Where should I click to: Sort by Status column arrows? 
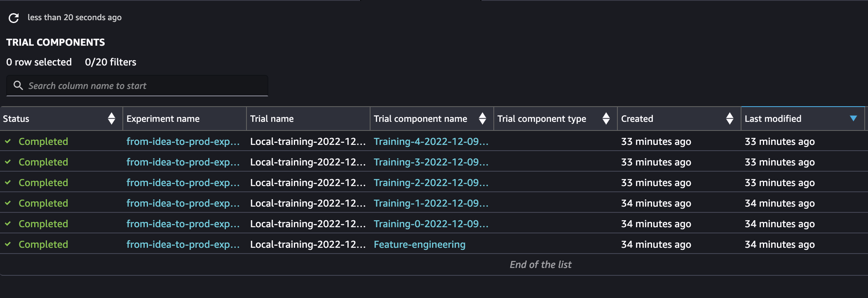111,119
